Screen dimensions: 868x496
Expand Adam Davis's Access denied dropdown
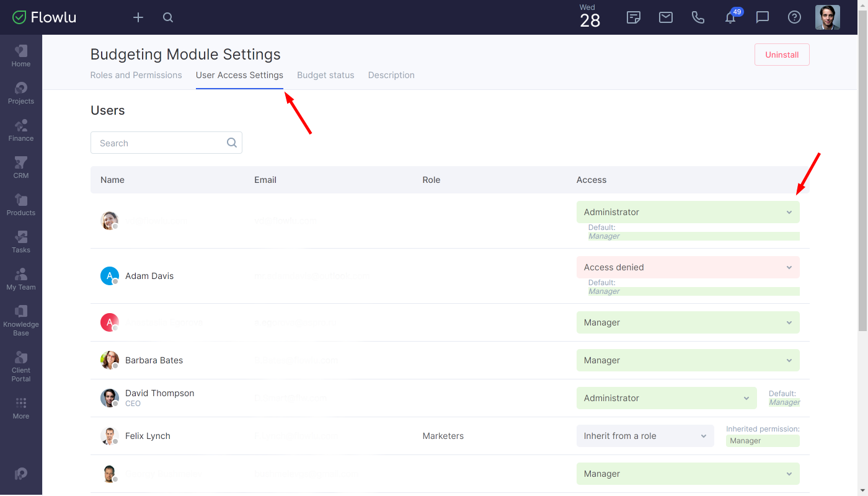[688, 267]
